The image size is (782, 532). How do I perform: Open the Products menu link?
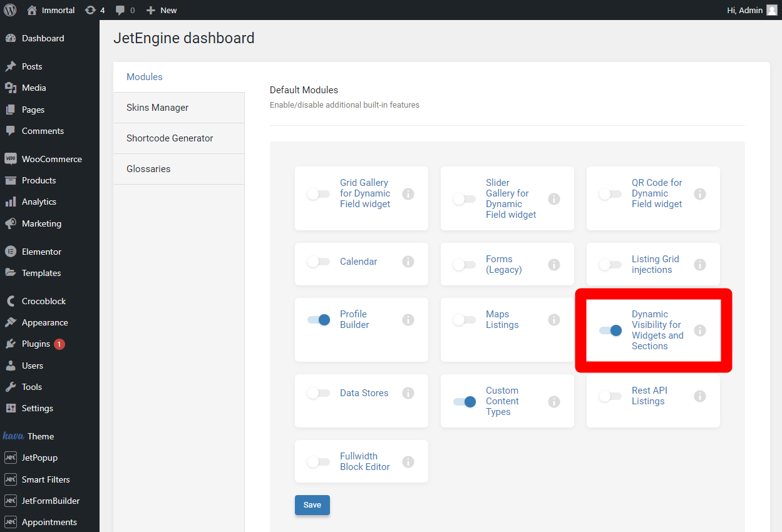pos(49,180)
